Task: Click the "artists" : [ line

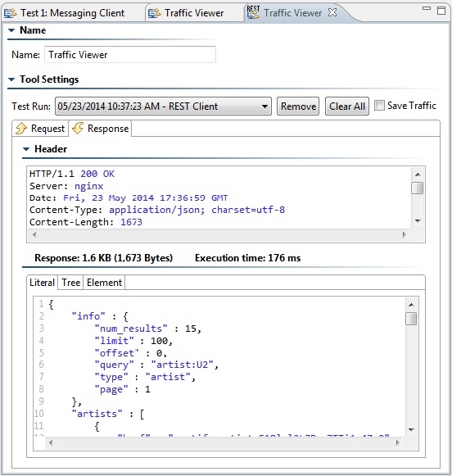Action: (108, 414)
